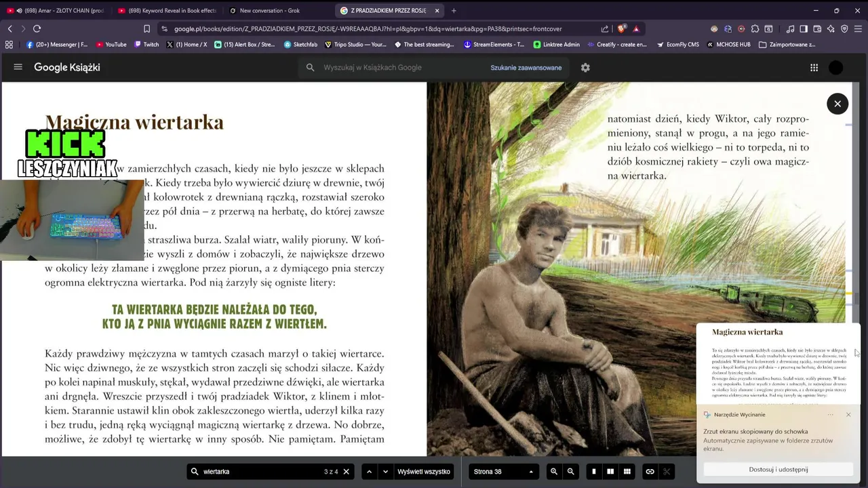Click the scissors clip tool
Screen dimensions: 868x488
667,472
